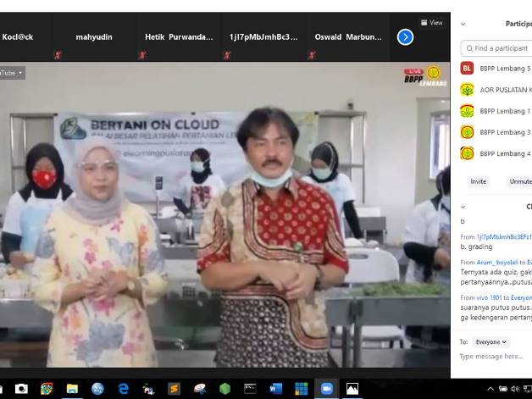Screen dimensions: 532x399
Task: Click the AOR PUSLATAN participant avatar
Action: [467, 90]
